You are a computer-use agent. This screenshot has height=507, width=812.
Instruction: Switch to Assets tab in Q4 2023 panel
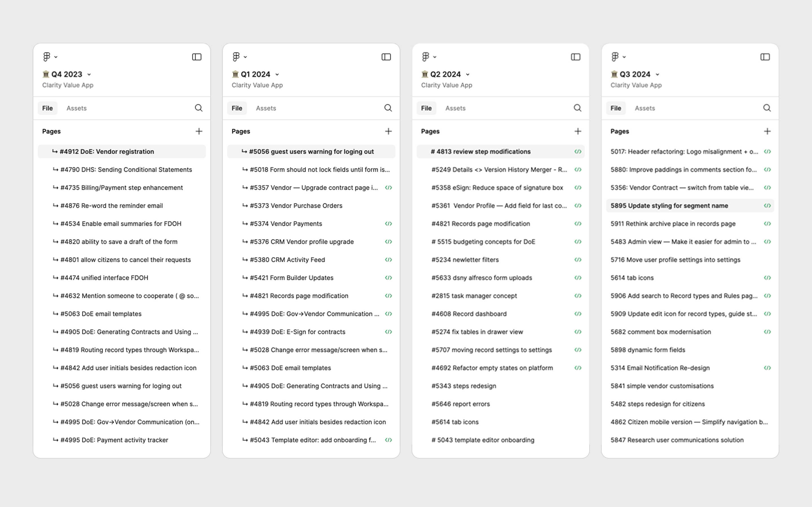click(76, 108)
